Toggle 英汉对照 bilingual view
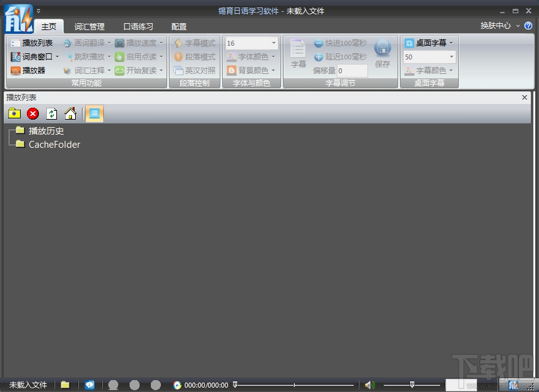The height and width of the screenshot is (392, 539). [195, 71]
